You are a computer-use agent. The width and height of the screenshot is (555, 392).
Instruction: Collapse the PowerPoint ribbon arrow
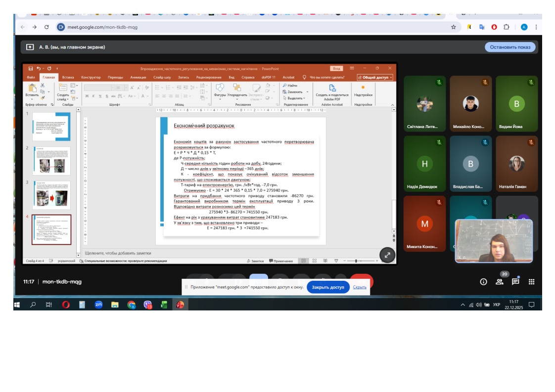tap(392, 105)
